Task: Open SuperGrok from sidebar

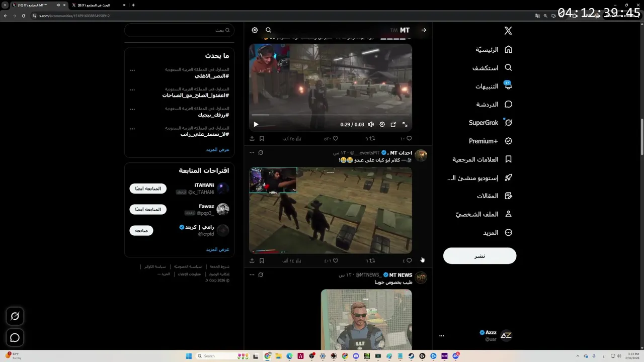Action: pos(491,123)
